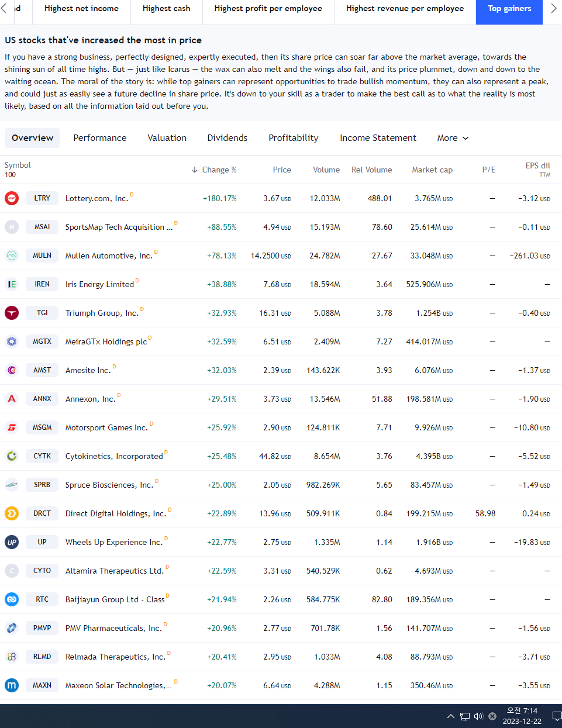Open the taskbar volume icon
Image resolution: width=562 pixels, height=728 pixels.
click(x=478, y=716)
